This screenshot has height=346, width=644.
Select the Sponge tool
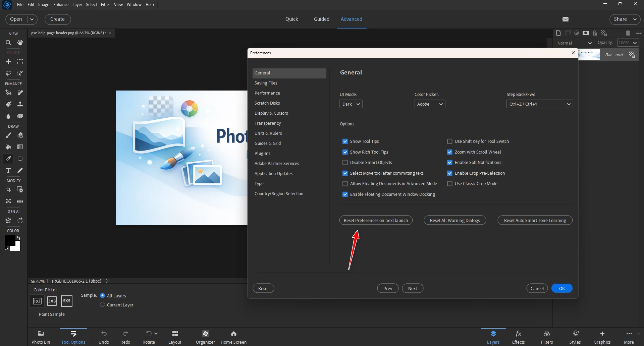20,116
